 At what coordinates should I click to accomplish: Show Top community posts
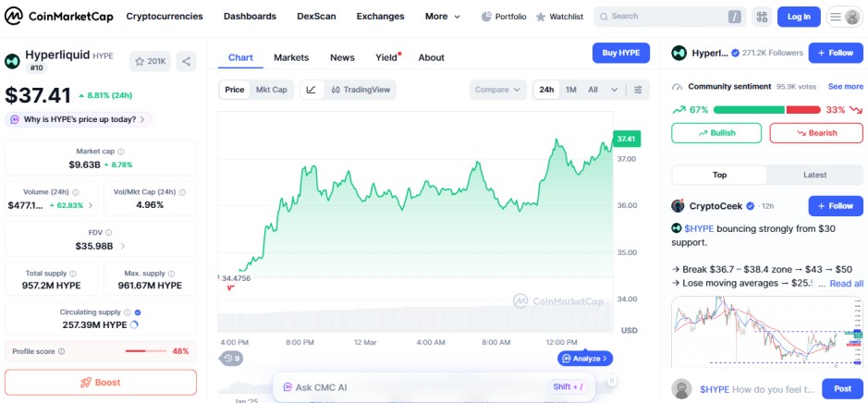[x=719, y=175]
